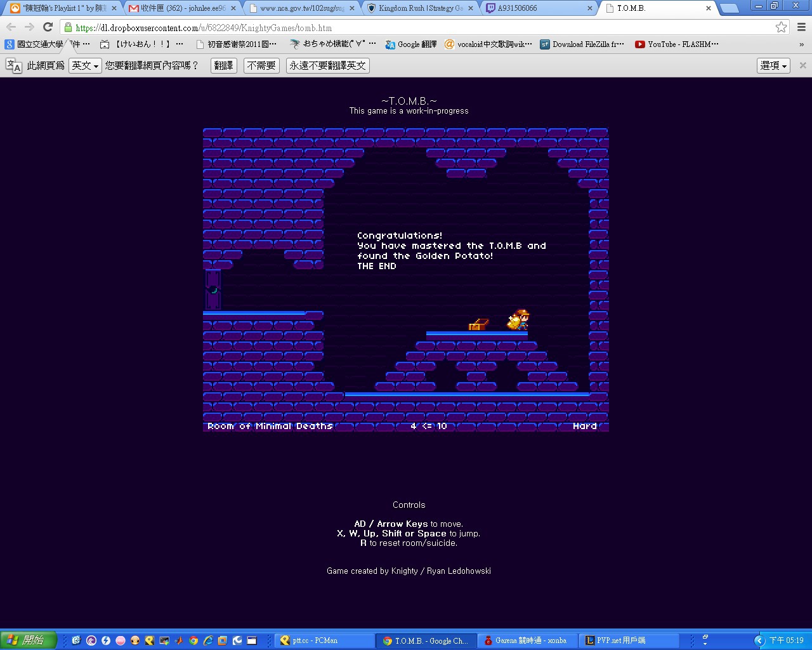Image resolution: width=812 pixels, height=650 pixels.
Task: Close the Kingdom Rush tab
Action: point(471,8)
